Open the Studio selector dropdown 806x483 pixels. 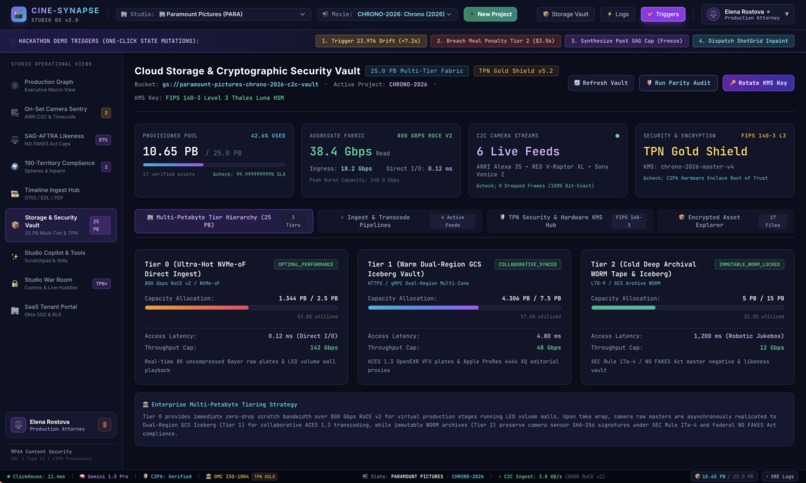coord(213,14)
